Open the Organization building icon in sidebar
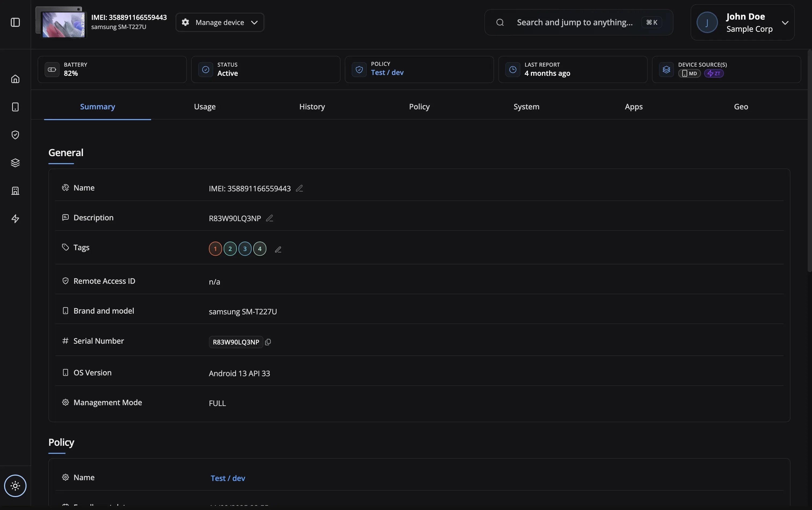Image resolution: width=812 pixels, height=510 pixels. click(x=15, y=191)
